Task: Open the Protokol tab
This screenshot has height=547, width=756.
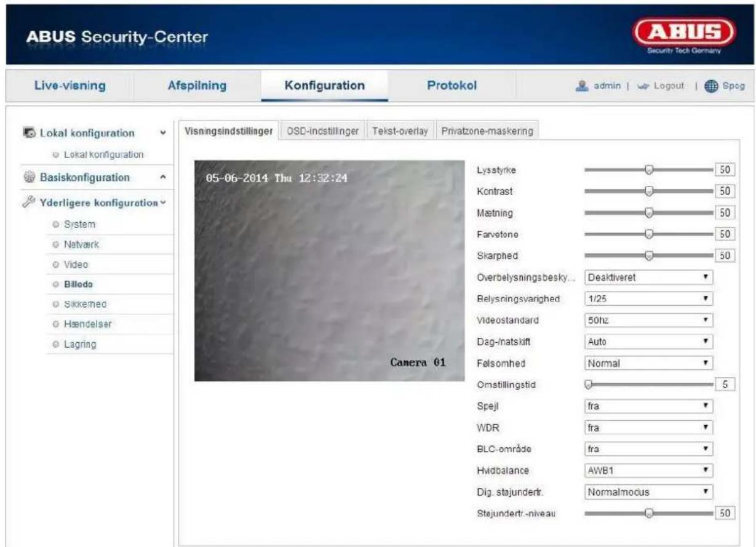Action: pyautogui.click(x=452, y=86)
